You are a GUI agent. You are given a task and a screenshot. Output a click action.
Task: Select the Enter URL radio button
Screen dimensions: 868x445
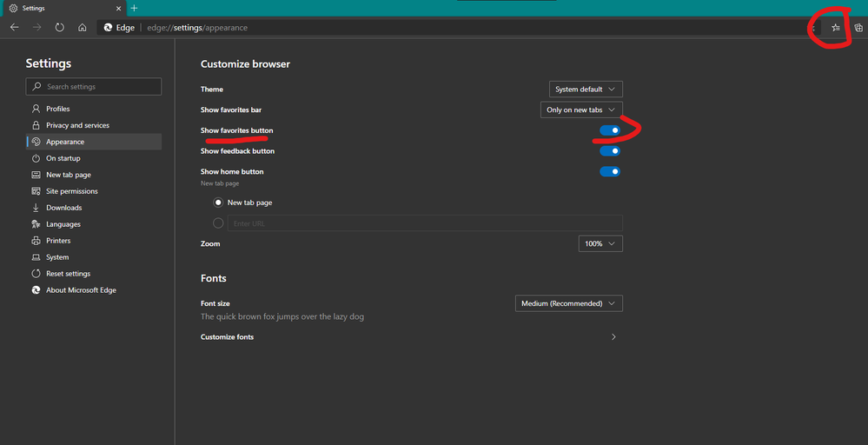click(x=218, y=223)
